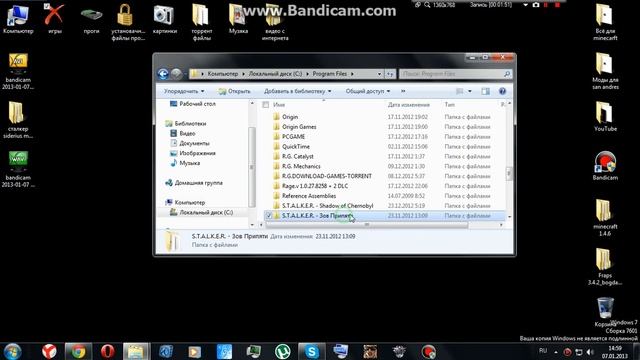Click the Program Files search field
This screenshot has width=640, height=360.
[451, 74]
